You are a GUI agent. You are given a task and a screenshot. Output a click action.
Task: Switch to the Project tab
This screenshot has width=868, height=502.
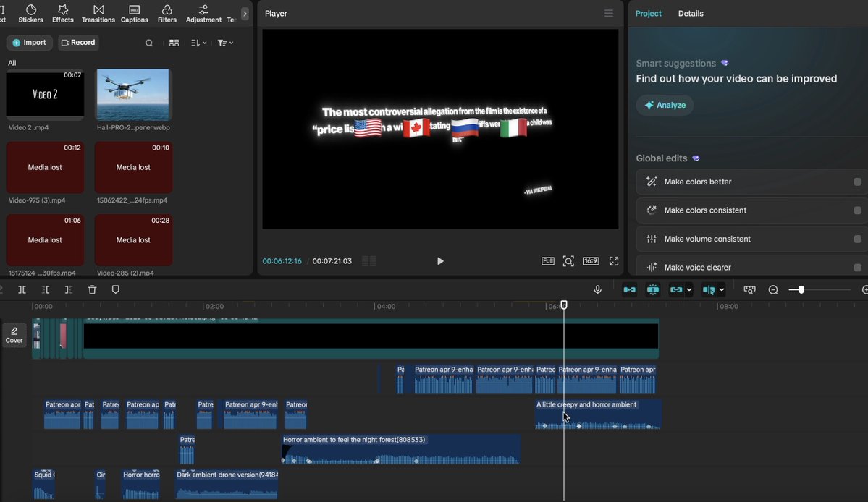click(x=648, y=13)
